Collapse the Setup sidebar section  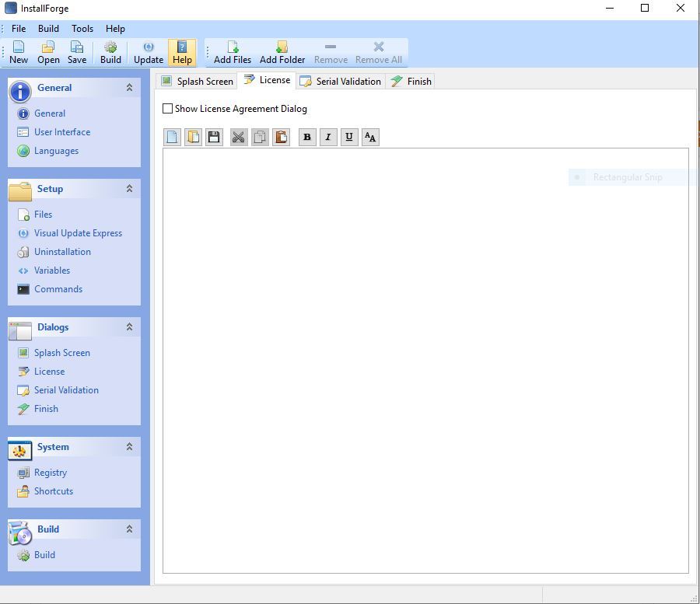(129, 189)
